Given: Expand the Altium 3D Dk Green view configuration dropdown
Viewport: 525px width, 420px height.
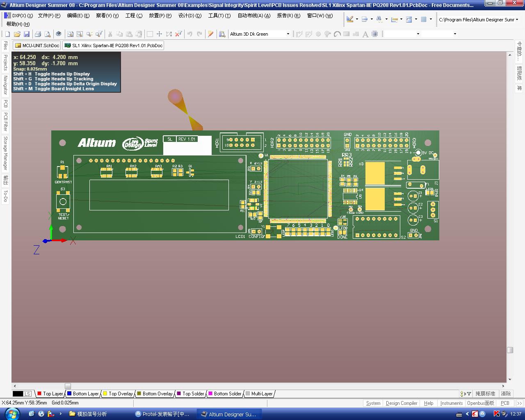Looking at the screenshot, I should (288, 34).
